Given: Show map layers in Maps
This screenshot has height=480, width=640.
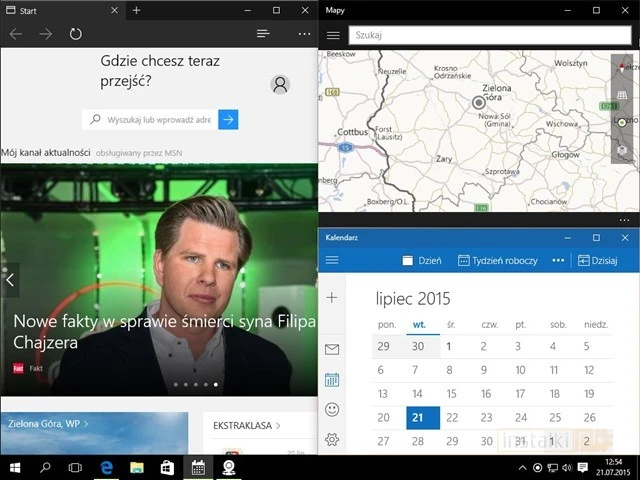Looking at the screenshot, I should (621, 151).
